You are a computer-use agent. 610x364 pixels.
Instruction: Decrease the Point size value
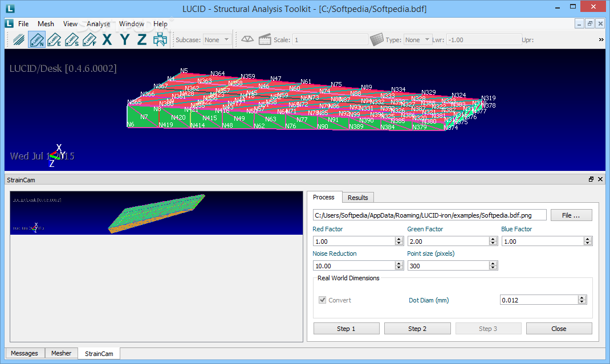pos(493,268)
